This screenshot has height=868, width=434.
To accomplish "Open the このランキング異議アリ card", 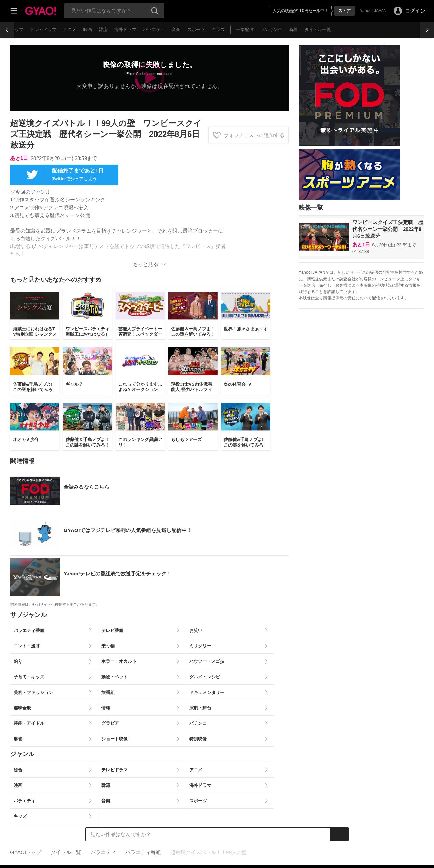I will 140,424.
